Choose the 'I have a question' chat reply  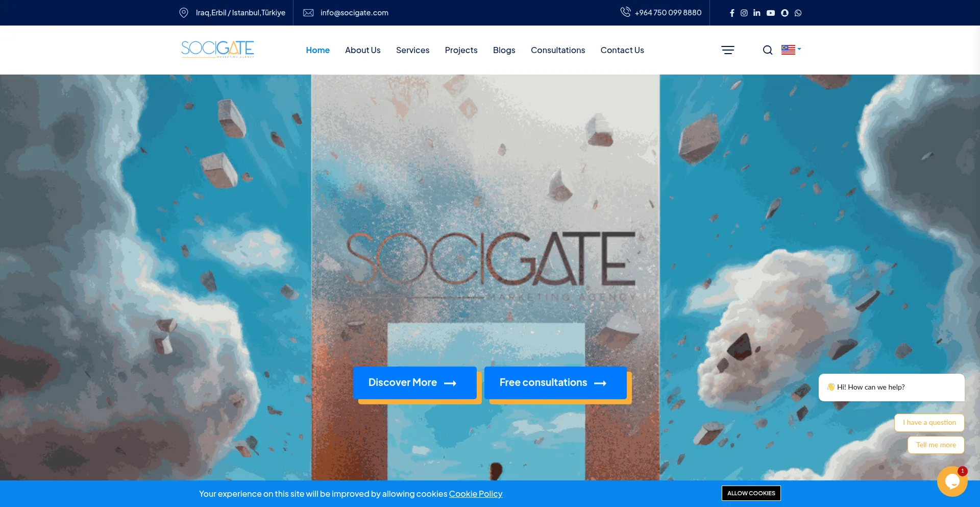tap(929, 423)
